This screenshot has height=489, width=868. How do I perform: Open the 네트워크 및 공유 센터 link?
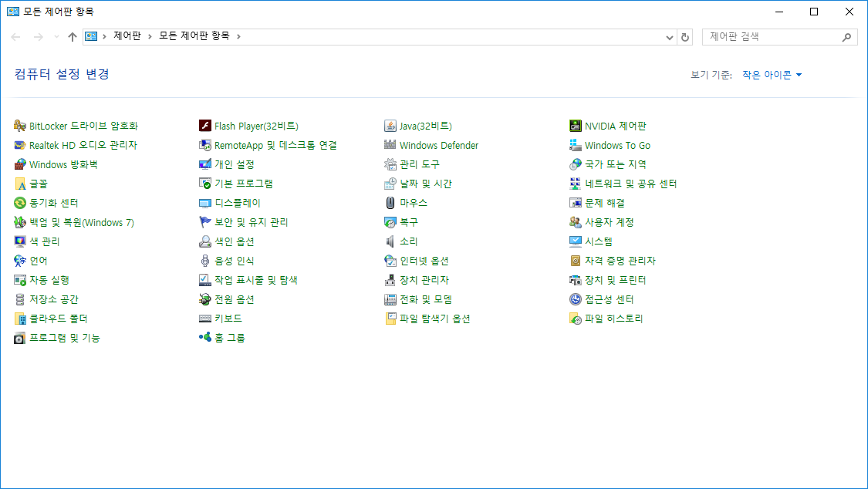tap(631, 184)
